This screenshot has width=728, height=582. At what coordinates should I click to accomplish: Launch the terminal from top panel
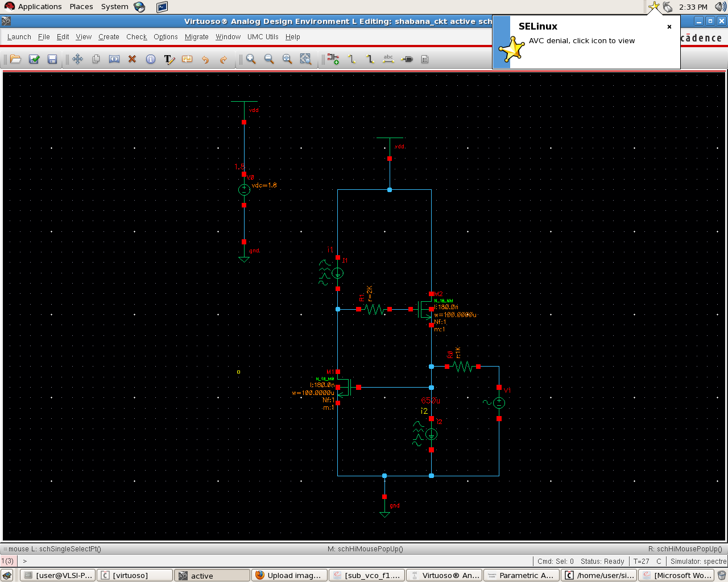pyautogui.click(x=162, y=7)
